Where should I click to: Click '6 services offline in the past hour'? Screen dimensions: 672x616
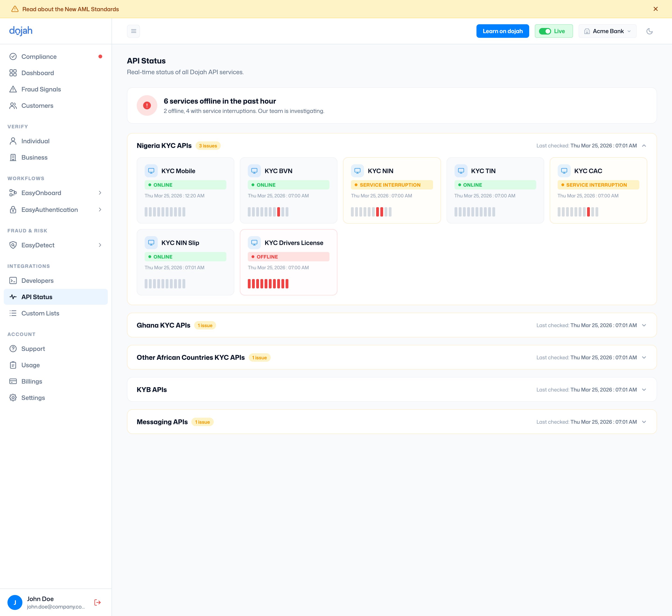click(220, 101)
